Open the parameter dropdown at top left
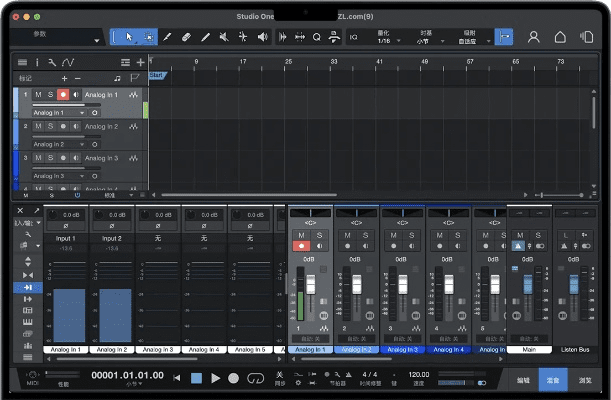The image size is (611, 400). click(x=55, y=37)
